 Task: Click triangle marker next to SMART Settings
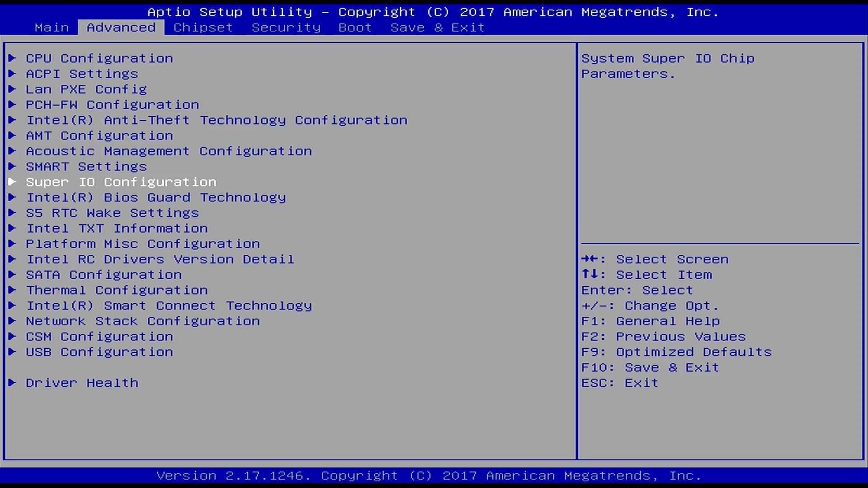click(12, 166)
